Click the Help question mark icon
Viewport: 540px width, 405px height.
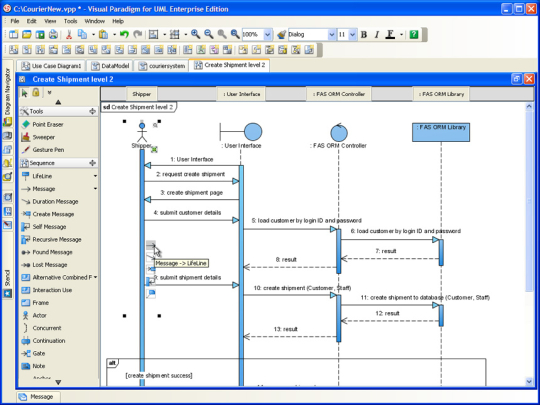tap(414, 34)
